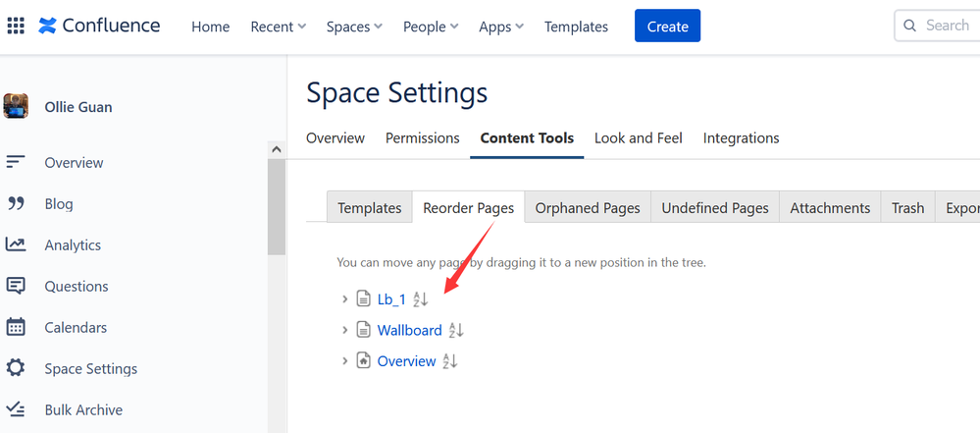The width and height of the screenshot is (980, 433).
Task: Open the Orphaned Pages sub-tab
Action: pyautogui.click(x=588, y=208)
